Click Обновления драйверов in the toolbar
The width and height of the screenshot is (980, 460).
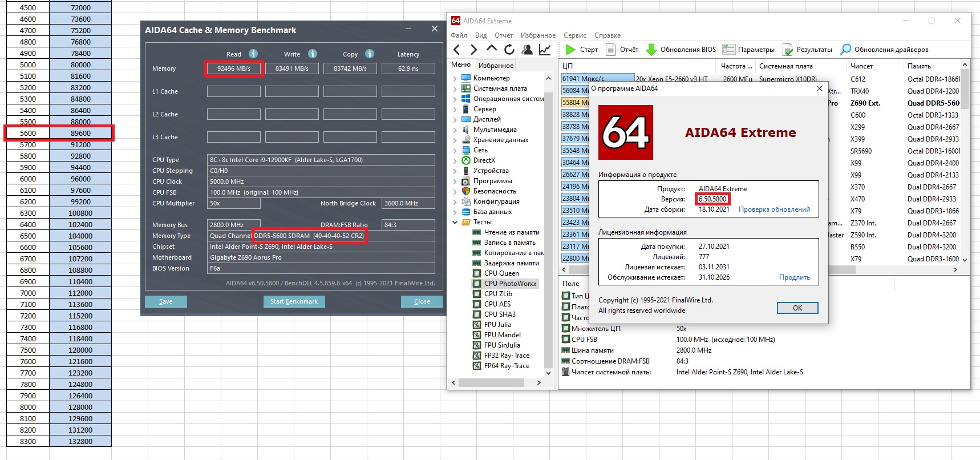pyautogui.click(x=884, y=50)
